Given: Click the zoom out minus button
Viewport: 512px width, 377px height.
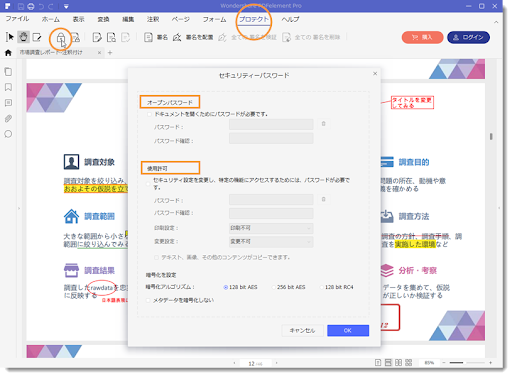Looking at the screenshot, I should pos(444,363).
